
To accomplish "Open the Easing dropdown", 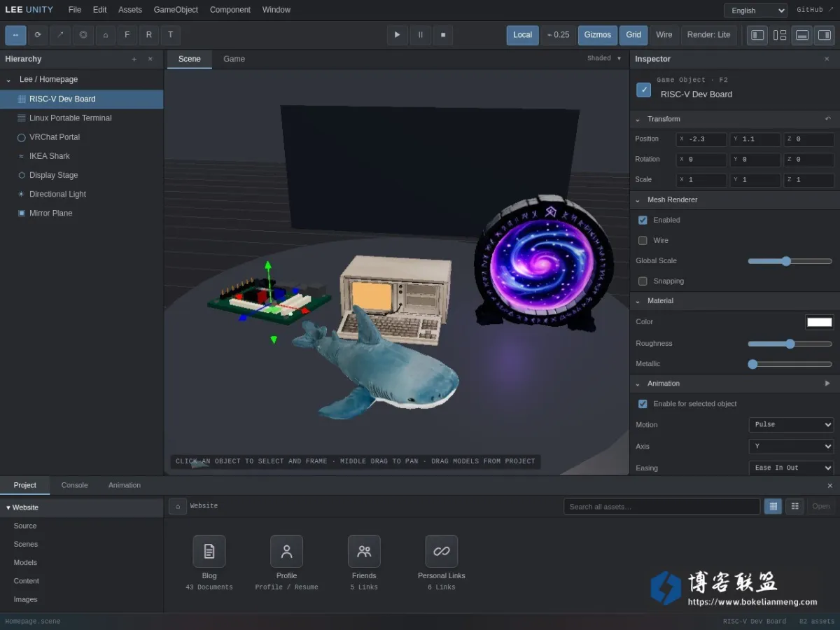I will coord(791,468).
